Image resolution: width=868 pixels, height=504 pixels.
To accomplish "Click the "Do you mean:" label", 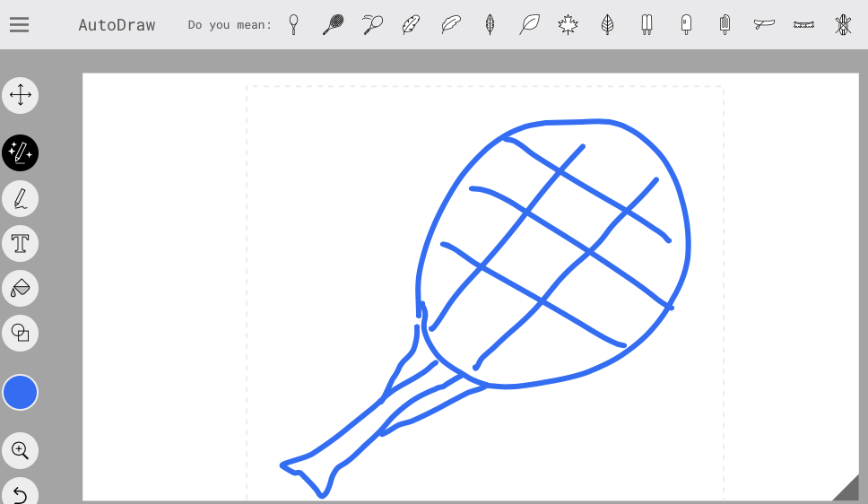I will point(230,25).
